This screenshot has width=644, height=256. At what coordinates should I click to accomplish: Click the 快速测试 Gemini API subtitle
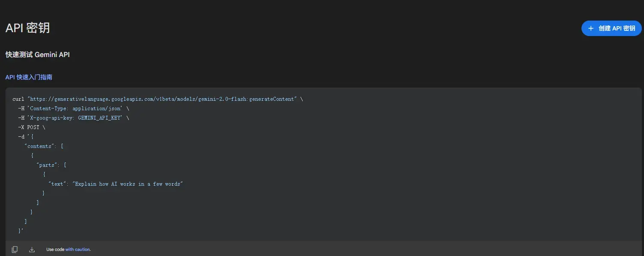pos(37,55)
